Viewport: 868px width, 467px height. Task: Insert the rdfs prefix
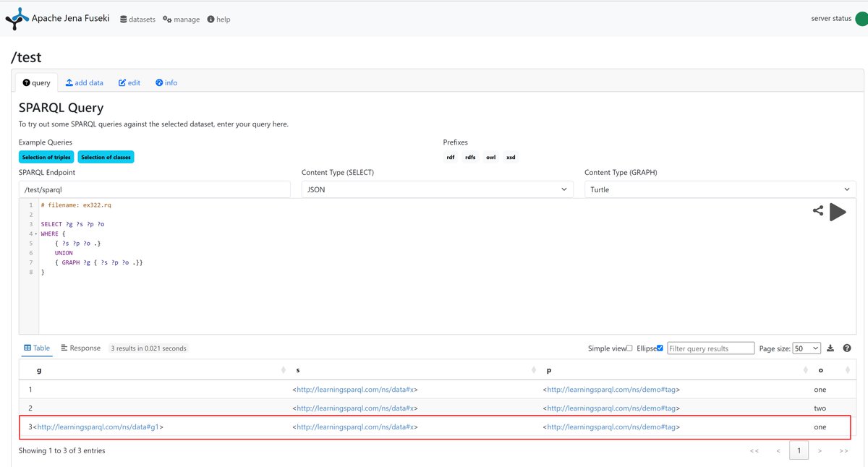click(x=471, y=157)
